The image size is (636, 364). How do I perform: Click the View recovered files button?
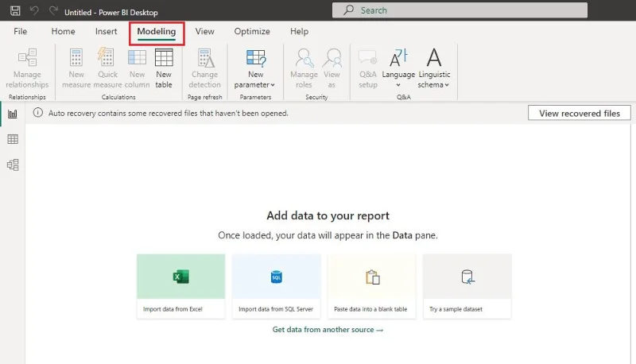(580, 113)
